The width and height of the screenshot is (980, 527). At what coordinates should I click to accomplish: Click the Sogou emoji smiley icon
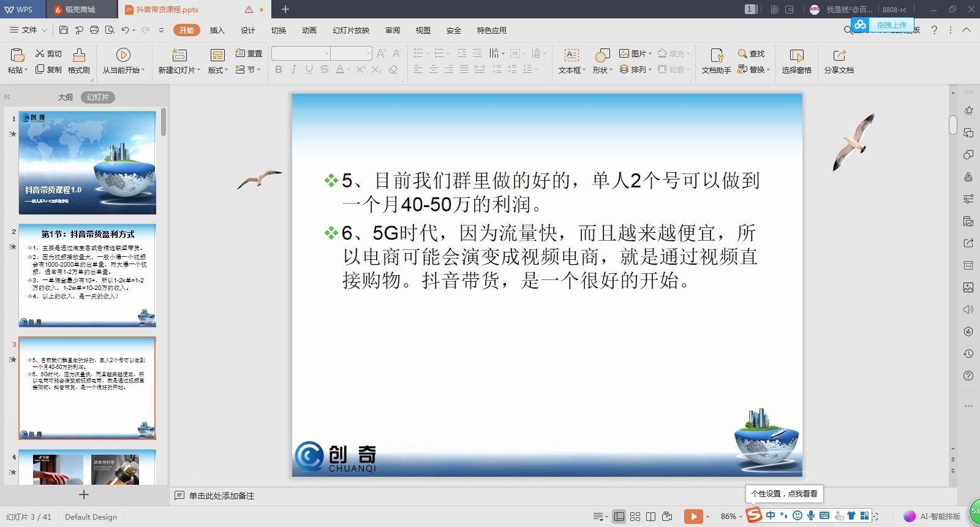click(x=797, y=515)
